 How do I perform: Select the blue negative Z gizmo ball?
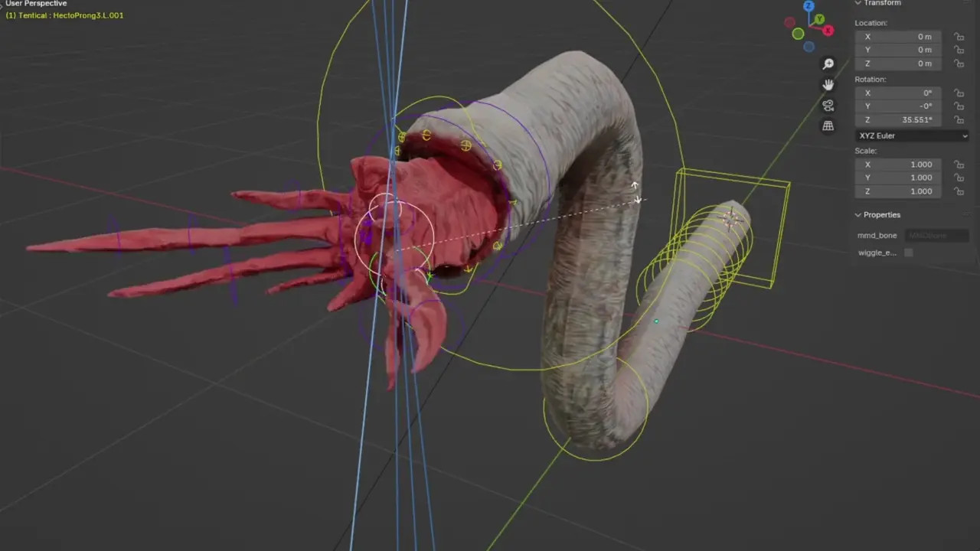(808, 47)
